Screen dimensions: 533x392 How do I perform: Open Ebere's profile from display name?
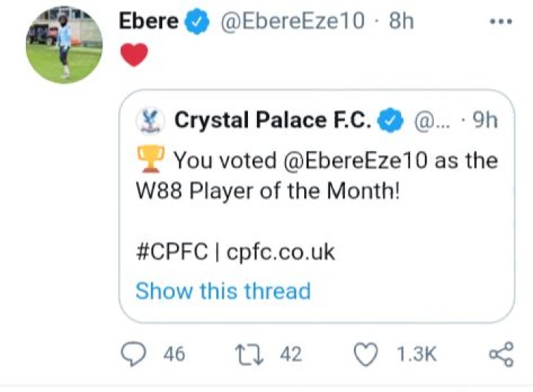pyautogui.click(x=149, y=21)
